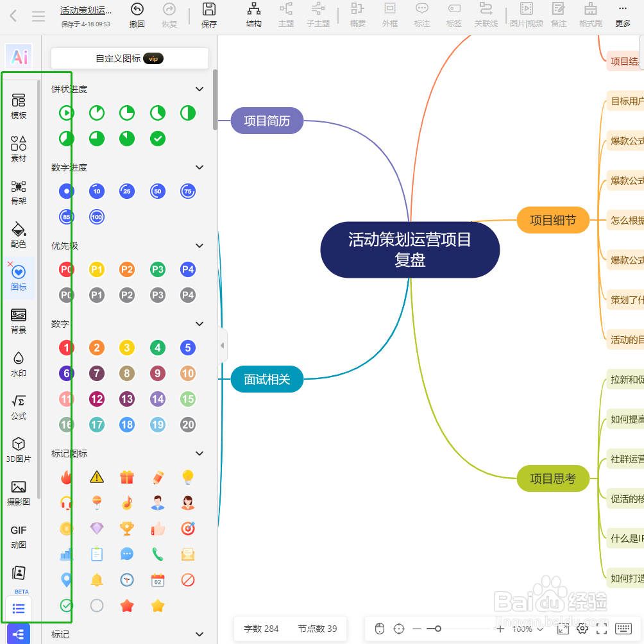Click the 备注 note tool
This screenshot has height=644, width=644.
(x=559, y=15)
